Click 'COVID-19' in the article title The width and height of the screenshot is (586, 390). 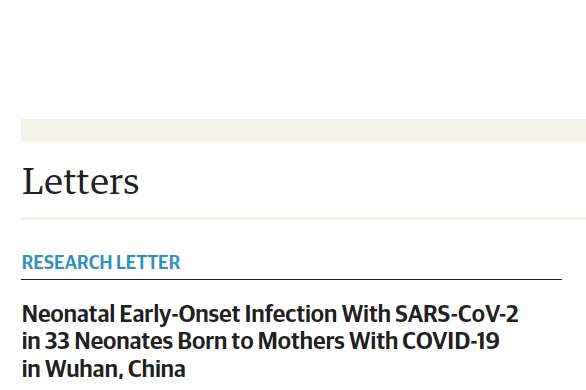coord(451,341)
